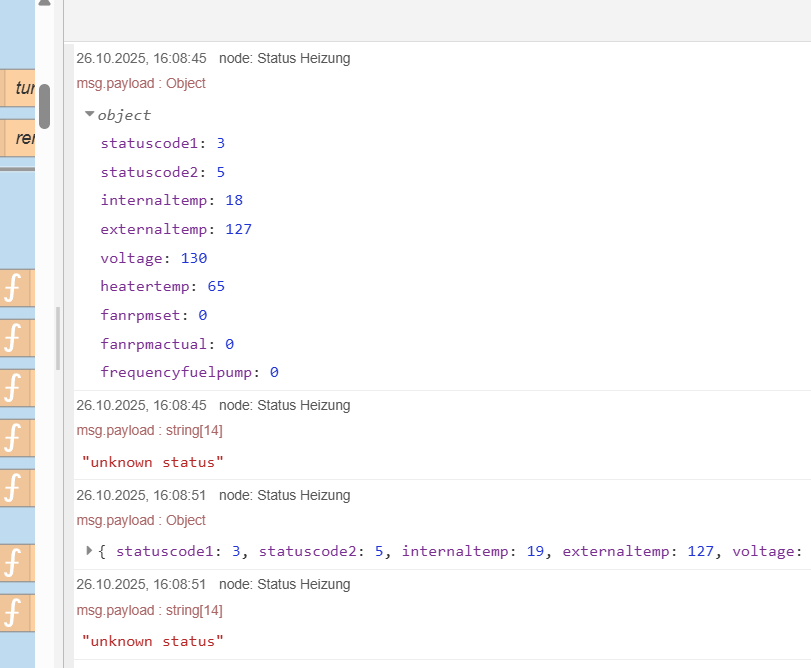Select the heatertemp property row
The width and height of the screenshot is (811, 668).
[x=162, y=286]
